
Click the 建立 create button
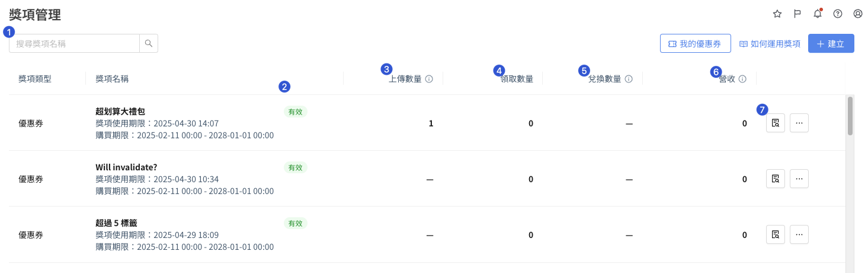[x=831, y=44]
